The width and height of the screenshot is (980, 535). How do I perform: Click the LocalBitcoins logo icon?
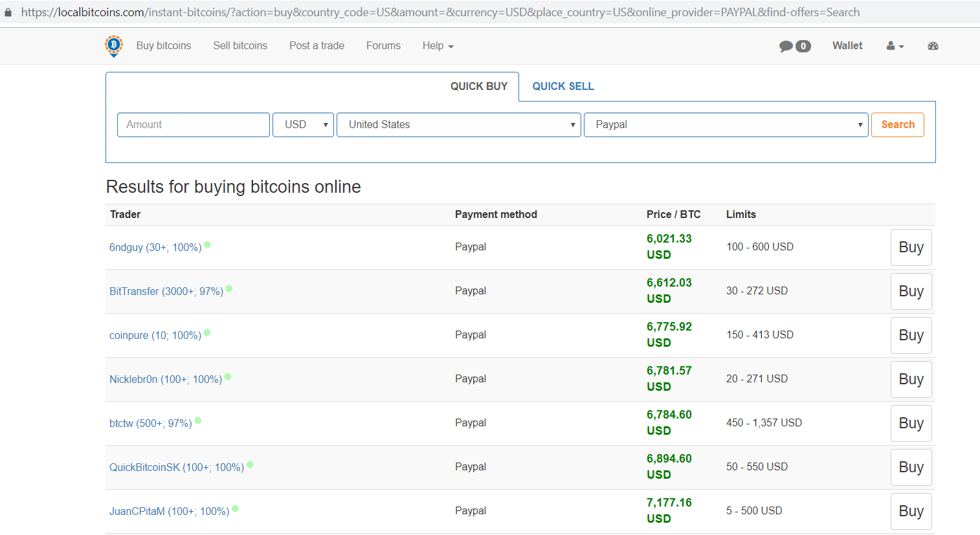pos(114,46)
